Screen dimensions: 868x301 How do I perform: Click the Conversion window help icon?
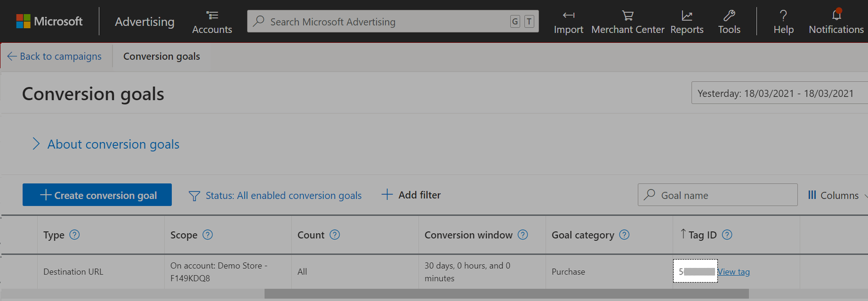click(x=523, y=235)
